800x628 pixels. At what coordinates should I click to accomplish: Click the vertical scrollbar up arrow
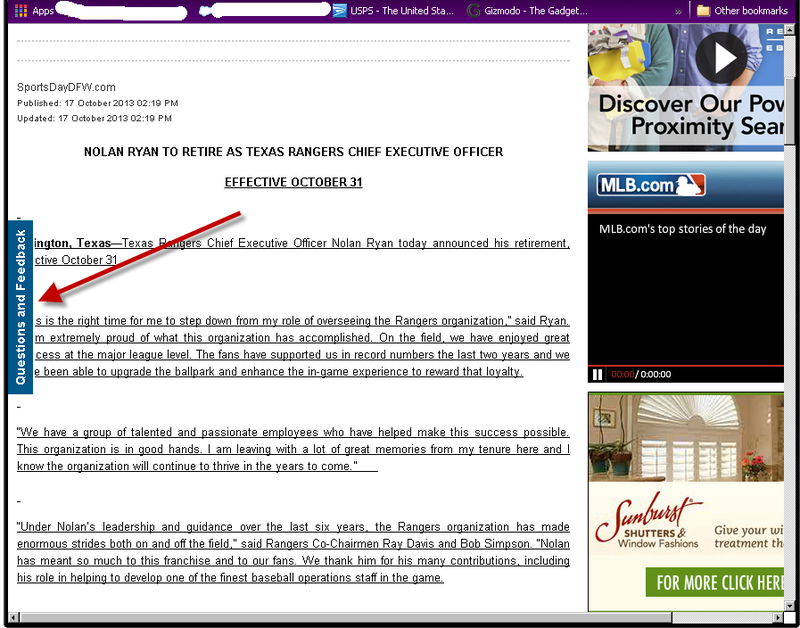click(x=789, y=31)
